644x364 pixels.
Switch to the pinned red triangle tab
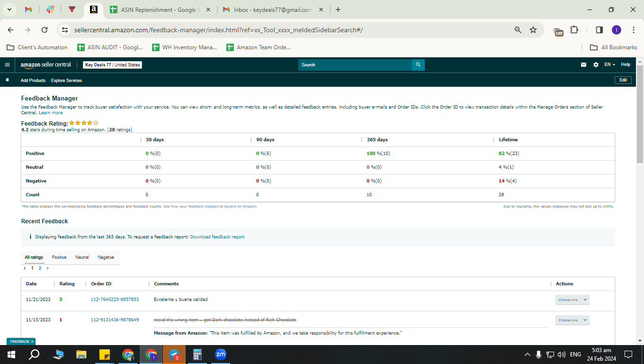[72, 9]
